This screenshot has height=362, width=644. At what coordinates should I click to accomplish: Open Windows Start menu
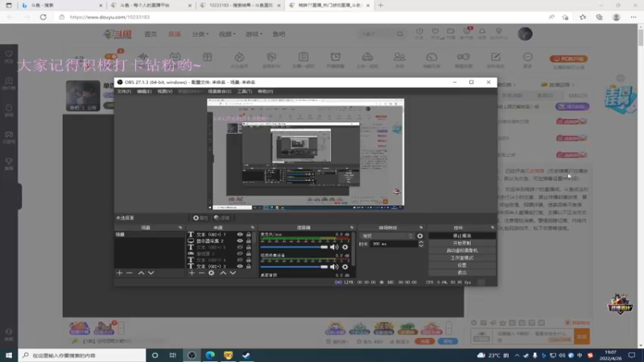click(9, 355)
